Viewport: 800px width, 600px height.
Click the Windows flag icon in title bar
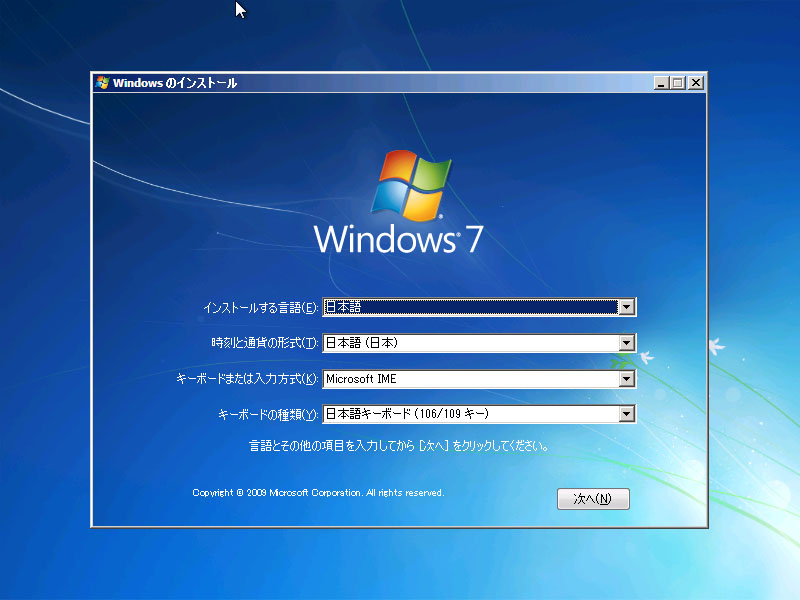[x=102, y=83]
